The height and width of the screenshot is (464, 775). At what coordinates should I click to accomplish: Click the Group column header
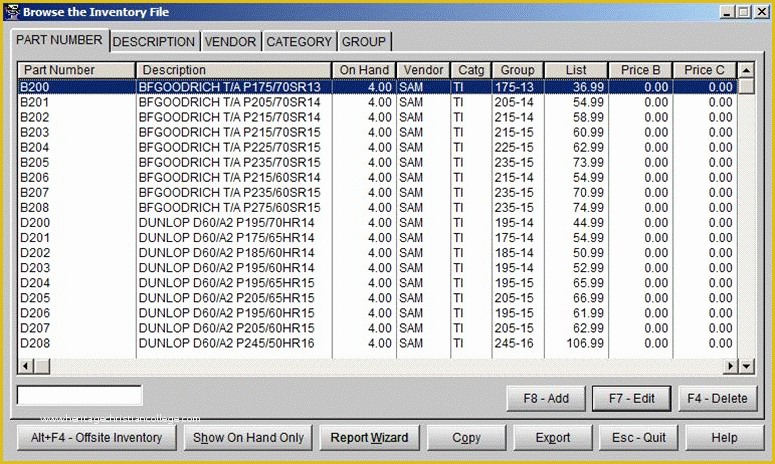coord(517,70)
